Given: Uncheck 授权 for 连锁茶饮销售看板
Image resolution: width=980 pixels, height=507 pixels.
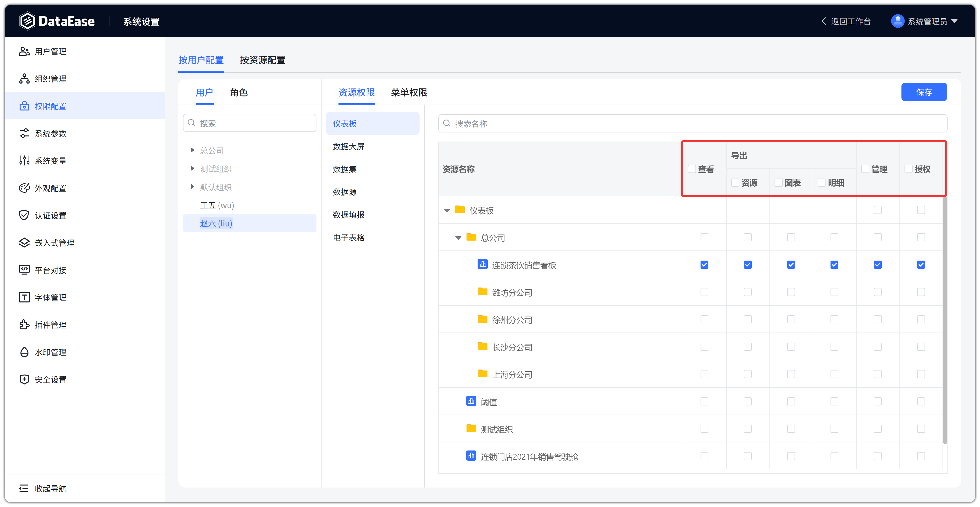Looking at the screenshot, I should 921,265.
